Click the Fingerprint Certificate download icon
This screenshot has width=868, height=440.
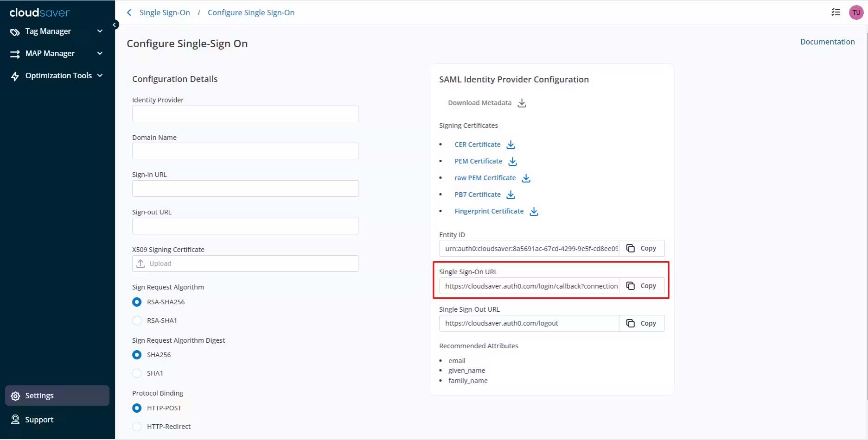click(534, 212)
